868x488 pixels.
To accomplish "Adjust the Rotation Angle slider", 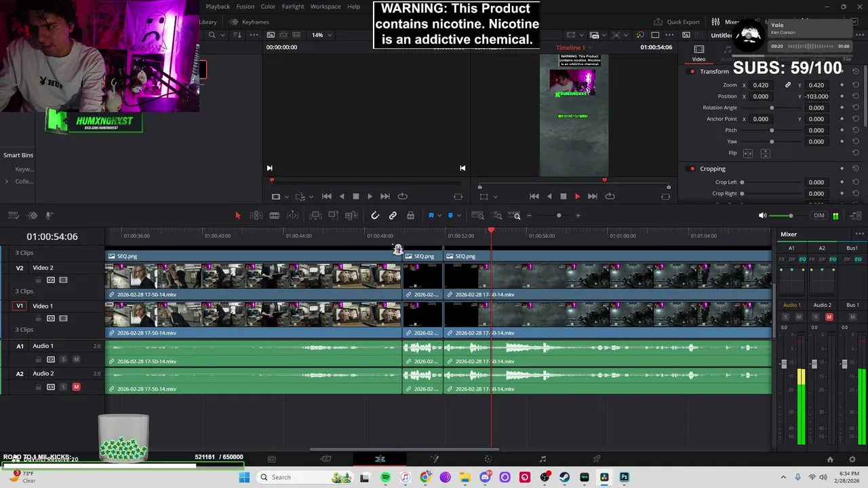I will [x=772, y=108].
